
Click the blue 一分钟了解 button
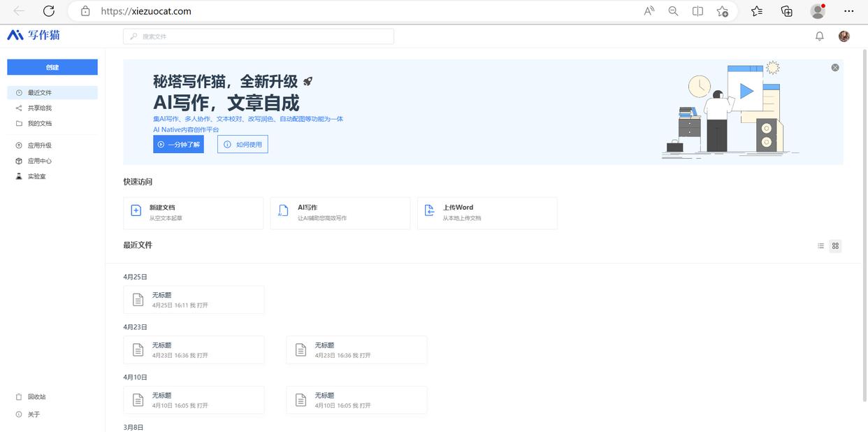[x=178, y=144]
